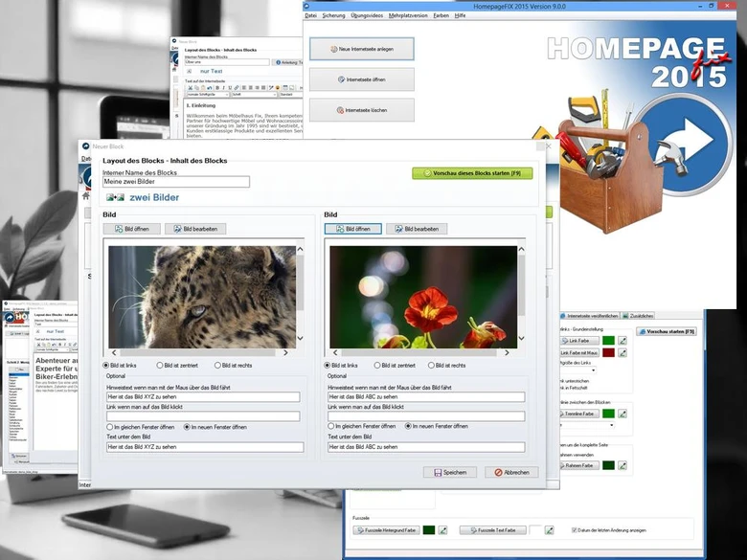The image size is (747, 560).
Task: Switch to the Zusätzliches tab
Action: tap(638, 316)
